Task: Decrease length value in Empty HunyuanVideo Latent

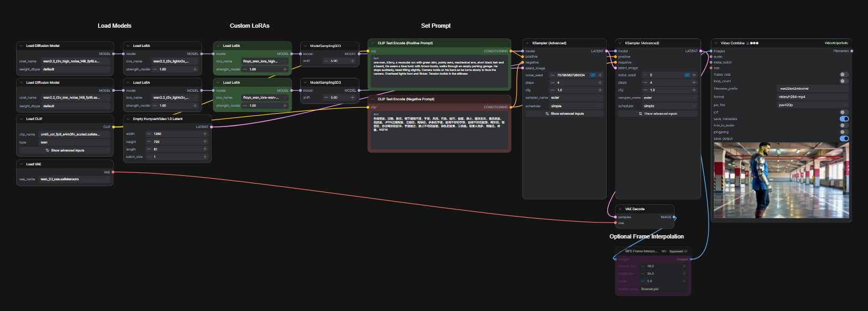Action: click(x=149, y=149)
